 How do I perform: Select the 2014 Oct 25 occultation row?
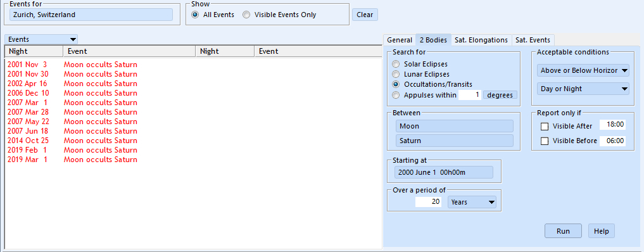(x=72, y=141)
